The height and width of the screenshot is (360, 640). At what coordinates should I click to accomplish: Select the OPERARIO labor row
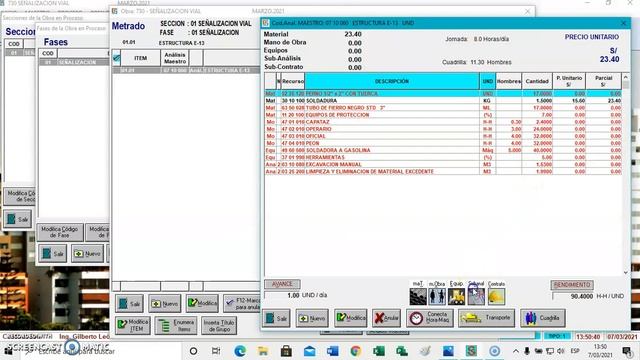click(443, 129)
